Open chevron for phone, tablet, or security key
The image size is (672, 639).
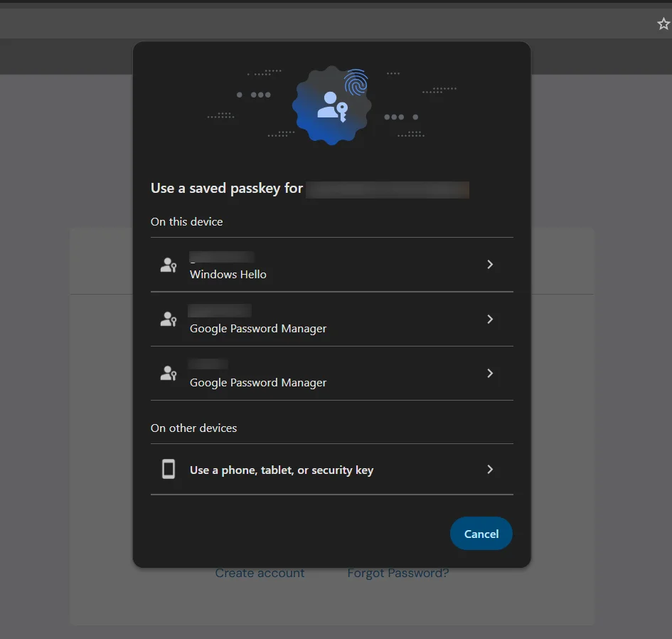[x=490, y=469]
